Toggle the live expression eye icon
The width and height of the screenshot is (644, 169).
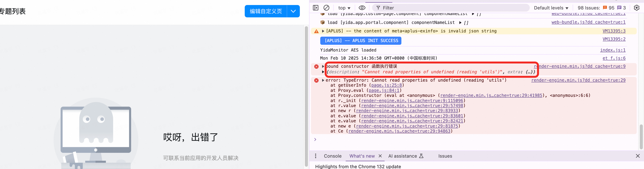[x=362, y=8]
